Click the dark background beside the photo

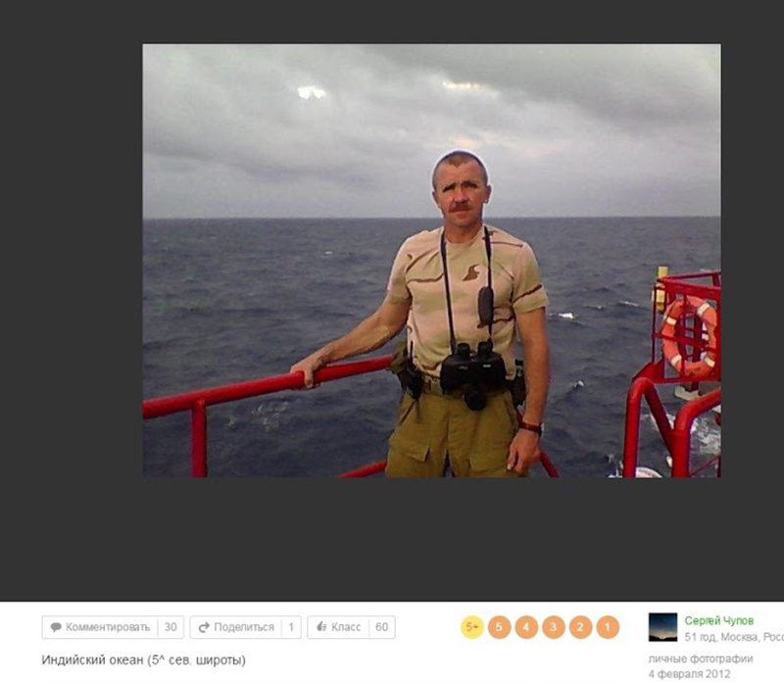coord(69,294)
